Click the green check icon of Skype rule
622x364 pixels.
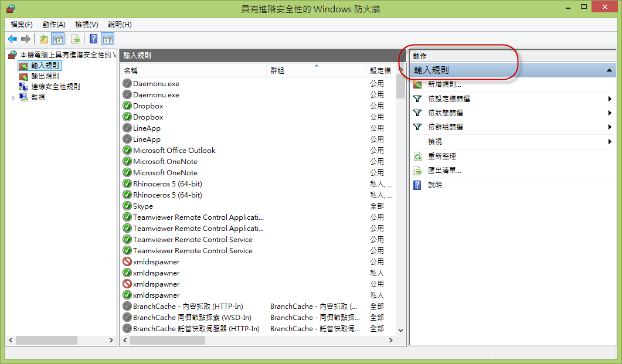[x=127, y=206]
